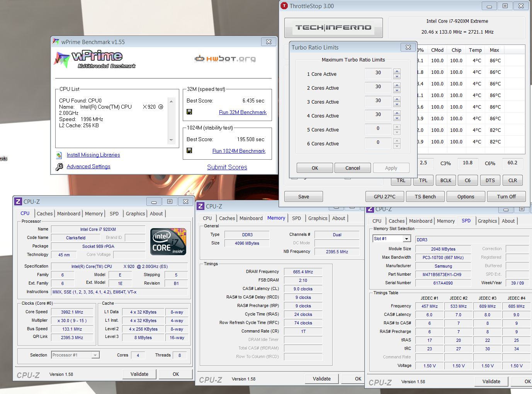532x394 pixels.
Task: Click OK in CPU-Z CPU window
Action: coord(176,374)
